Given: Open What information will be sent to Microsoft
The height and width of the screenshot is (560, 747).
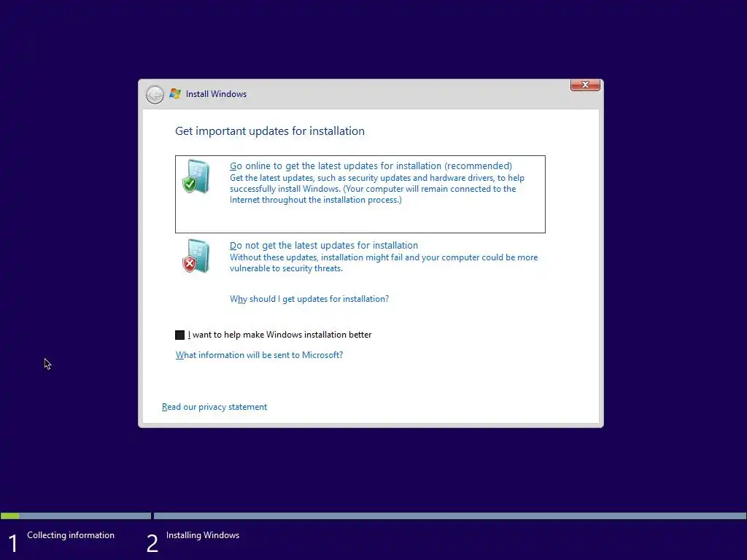Looking at the screenshot, I should pos(259,355).
